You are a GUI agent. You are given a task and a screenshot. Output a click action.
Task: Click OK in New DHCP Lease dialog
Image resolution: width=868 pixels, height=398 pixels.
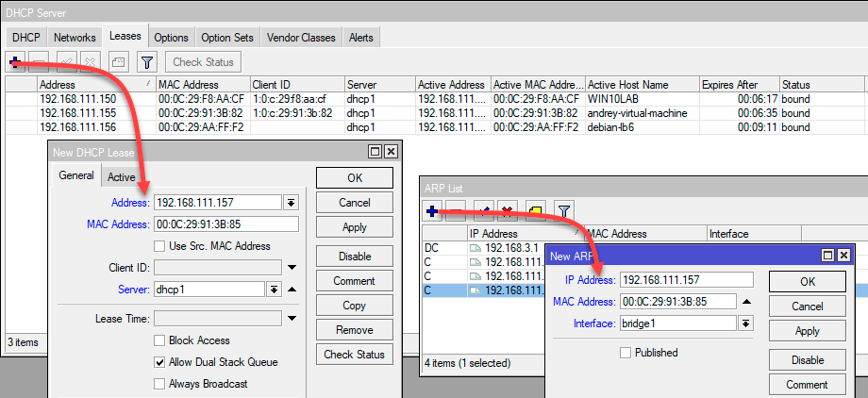(x=355, y=177)
